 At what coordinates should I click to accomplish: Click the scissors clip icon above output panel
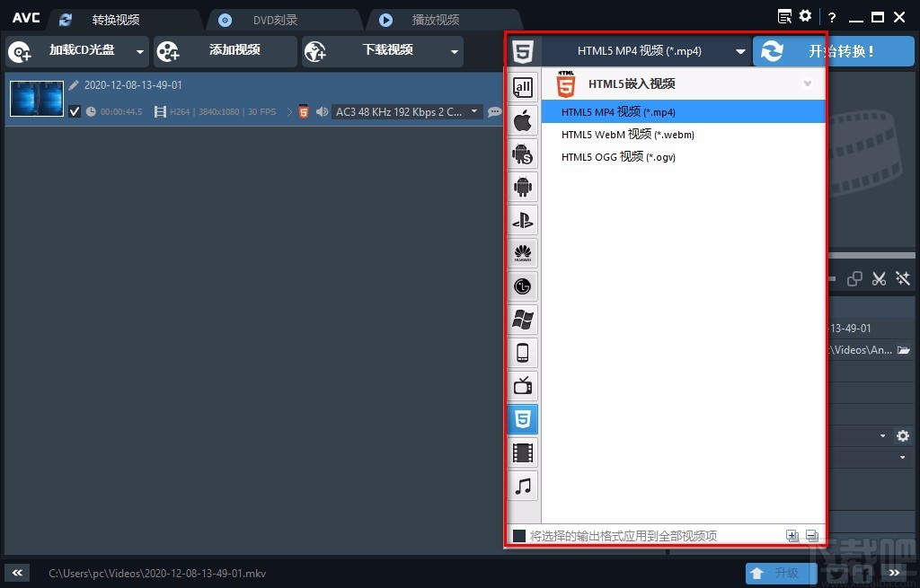tap(879, 278)
